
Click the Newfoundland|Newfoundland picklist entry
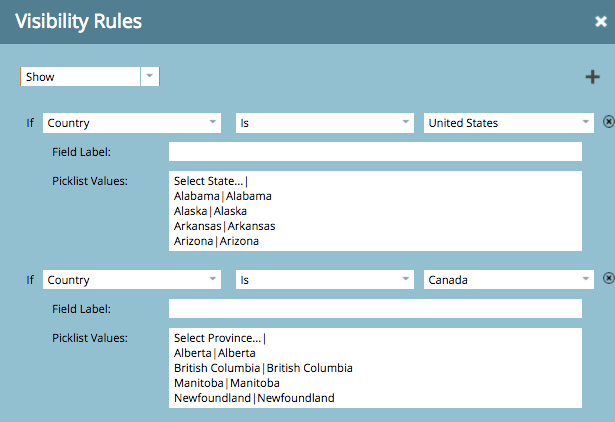[253, 398]
